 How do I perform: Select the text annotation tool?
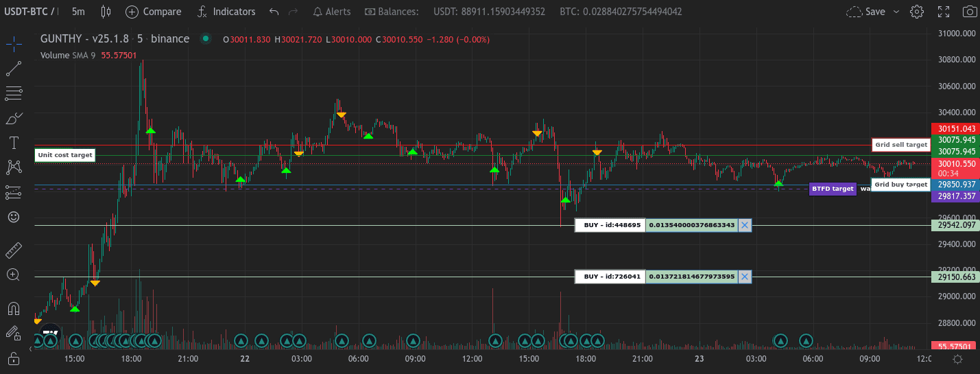(x=14, y=143)
